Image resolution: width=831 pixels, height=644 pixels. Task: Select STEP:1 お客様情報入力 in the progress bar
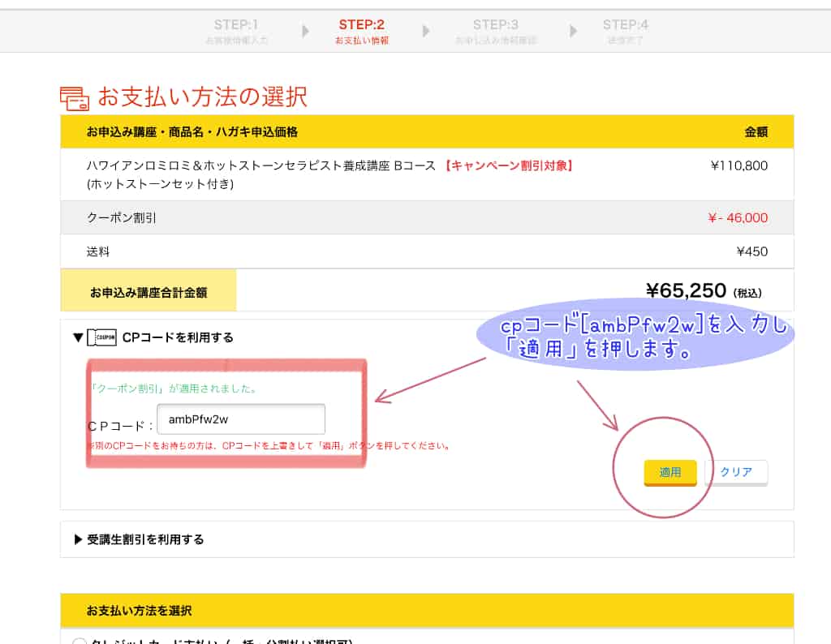[235, 31]
